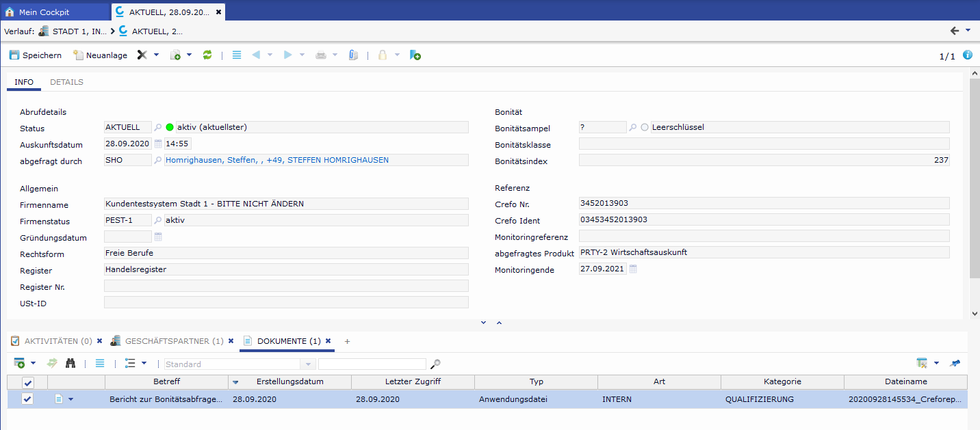
Task: Open the dropdown arrow beside the delete X icon
Action: click(156, 55)
